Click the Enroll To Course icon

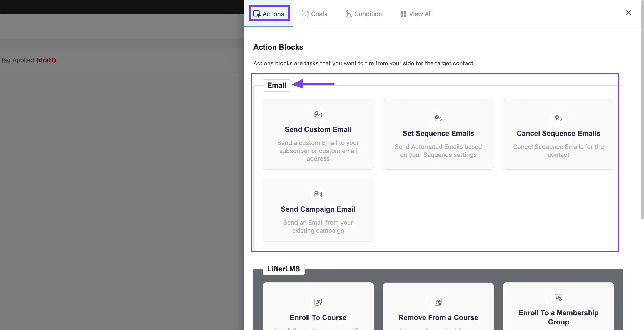click(318, 302)
